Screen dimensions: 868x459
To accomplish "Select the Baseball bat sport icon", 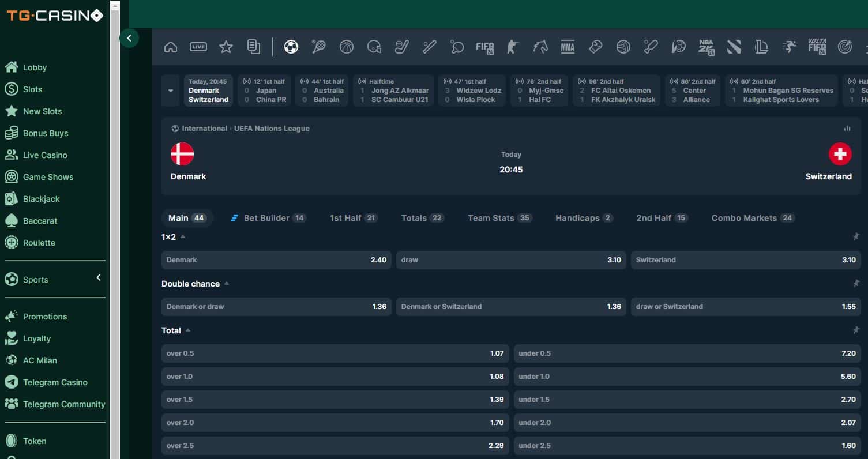I will pos(429,47).
